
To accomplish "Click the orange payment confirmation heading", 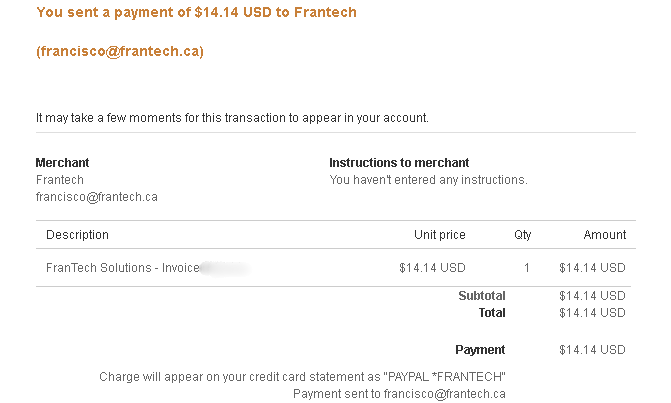I will [196, 12].
